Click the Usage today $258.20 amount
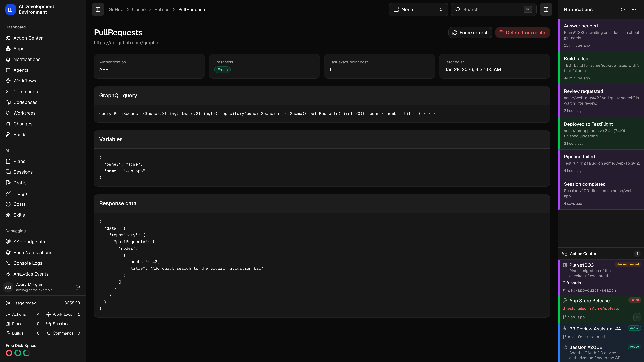 72,303
